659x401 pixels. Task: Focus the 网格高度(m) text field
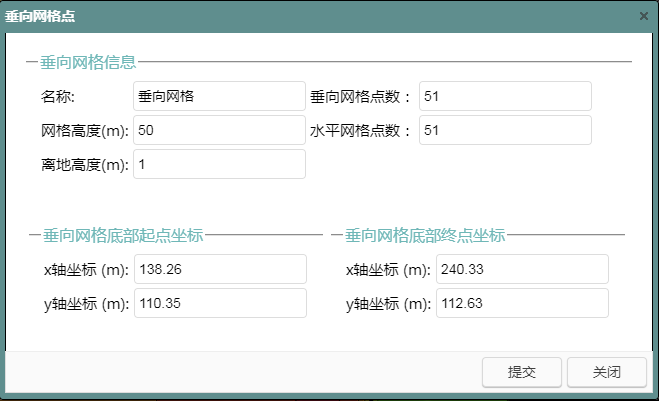218,130
